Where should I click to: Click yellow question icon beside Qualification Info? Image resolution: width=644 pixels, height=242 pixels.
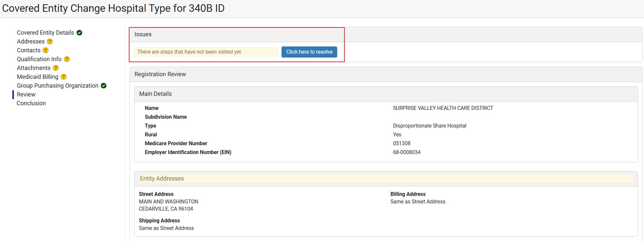tap(67, 59)
